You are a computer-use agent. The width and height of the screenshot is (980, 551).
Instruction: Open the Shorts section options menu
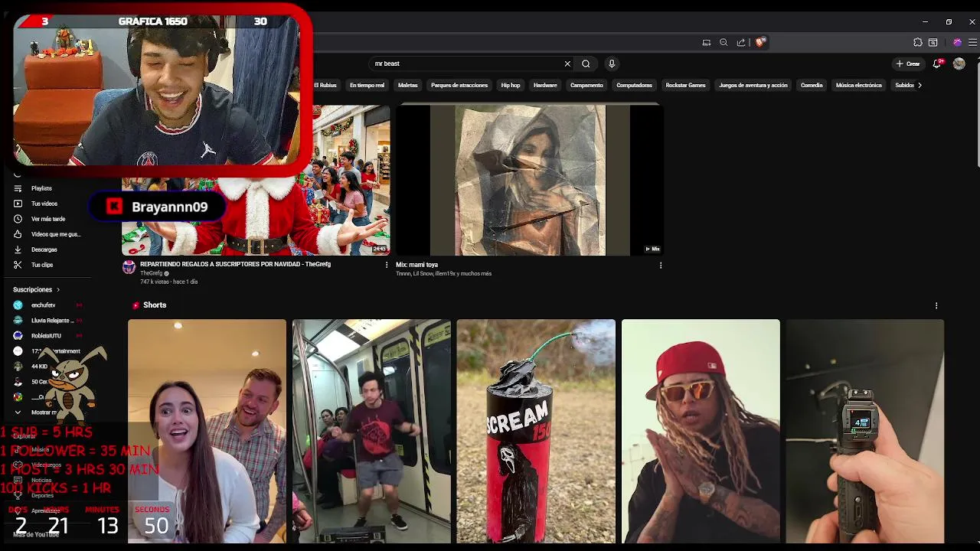coord(936,305)
